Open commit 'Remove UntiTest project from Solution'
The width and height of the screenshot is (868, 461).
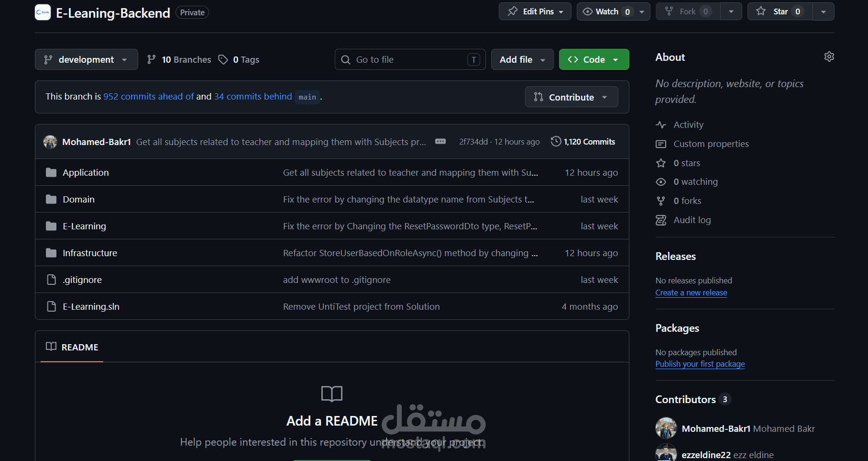pyautogui.click(x=361, y=306)
